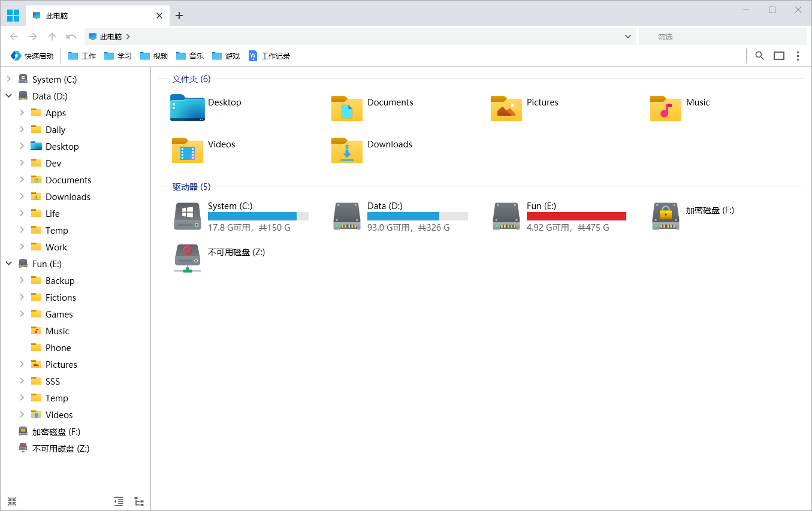Switch the view layout mode icon
This screenshot has height=511, width=812.
click(x=778, y=55)
